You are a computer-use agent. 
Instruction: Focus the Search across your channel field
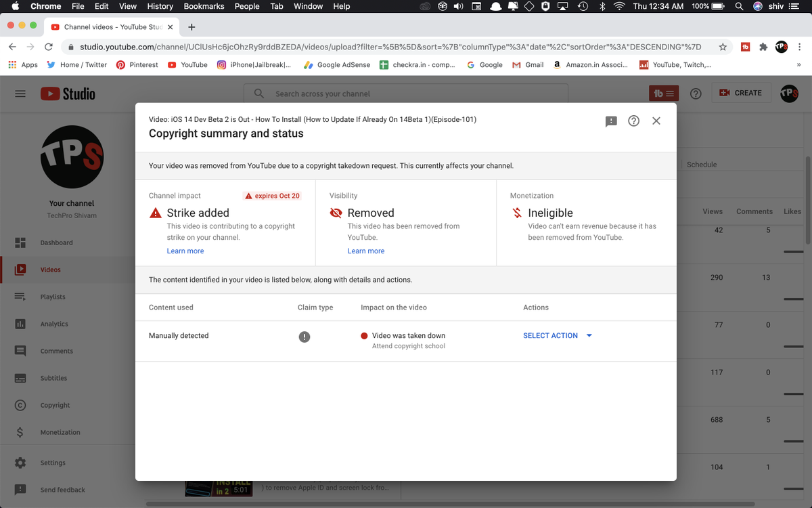pos(406,93)
